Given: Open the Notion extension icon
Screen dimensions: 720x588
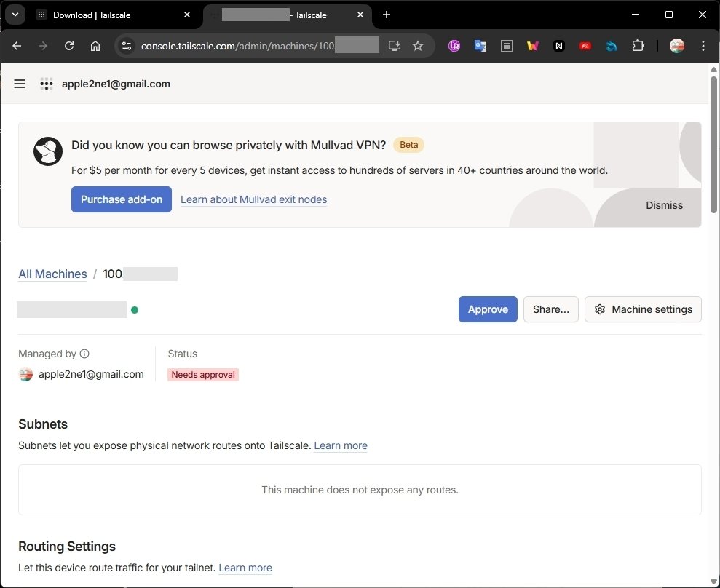Looking at the screenshot, I should point(559,46).
